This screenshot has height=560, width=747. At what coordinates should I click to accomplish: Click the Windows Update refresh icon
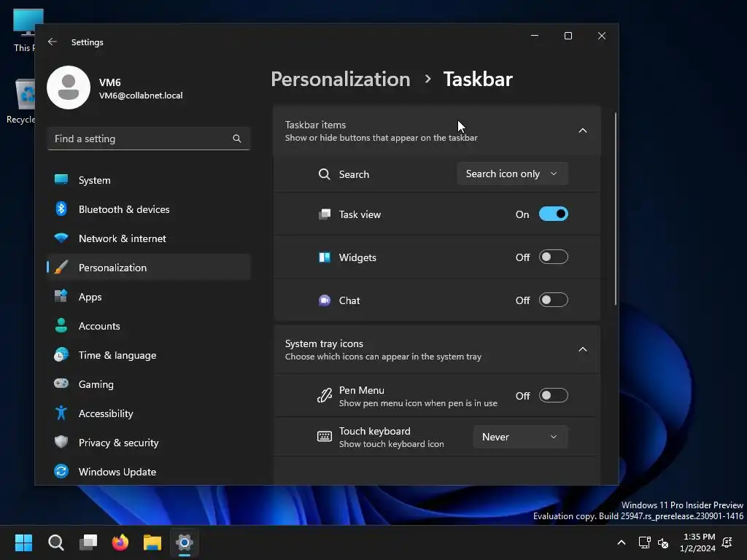[61, 471]
